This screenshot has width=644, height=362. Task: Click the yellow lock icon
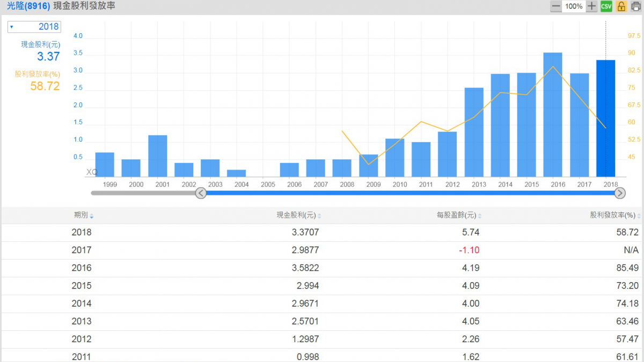pyautogui.click(x=621, y=6)
